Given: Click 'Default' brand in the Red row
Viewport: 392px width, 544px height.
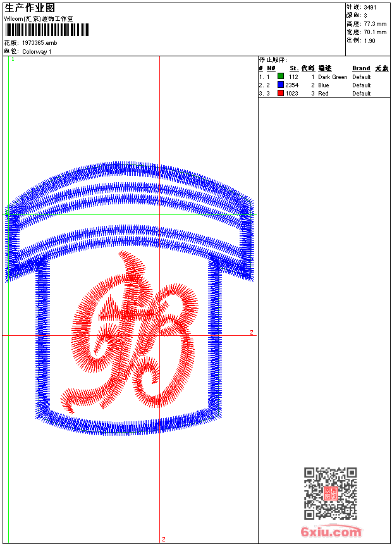Looking at the screenshot, I should pos(362,94).
